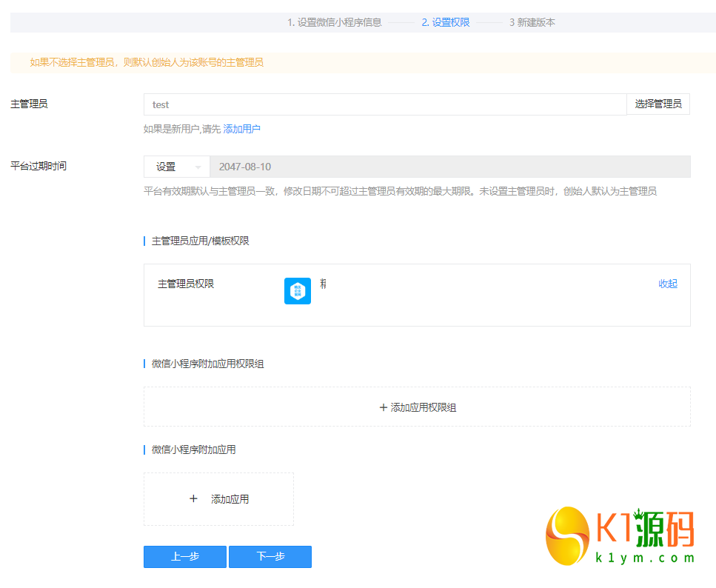The width and height of the screenshot is (716, 588).
Task: Click the 微信小程序附加应用 heading
Action: 193,450
